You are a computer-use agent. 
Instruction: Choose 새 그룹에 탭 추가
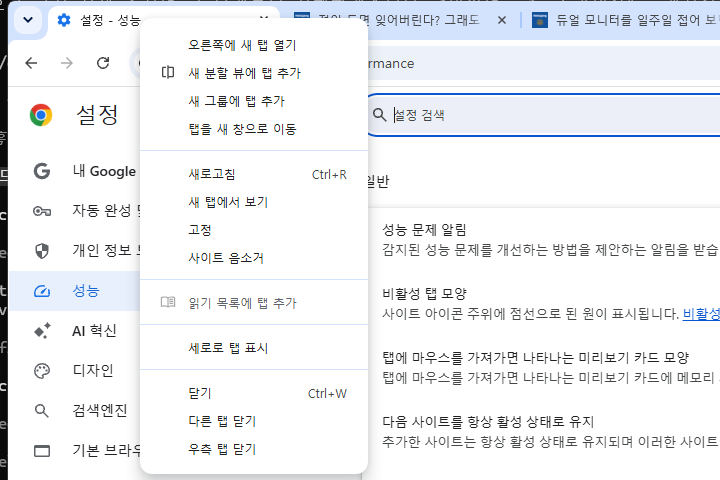[254, 101]
